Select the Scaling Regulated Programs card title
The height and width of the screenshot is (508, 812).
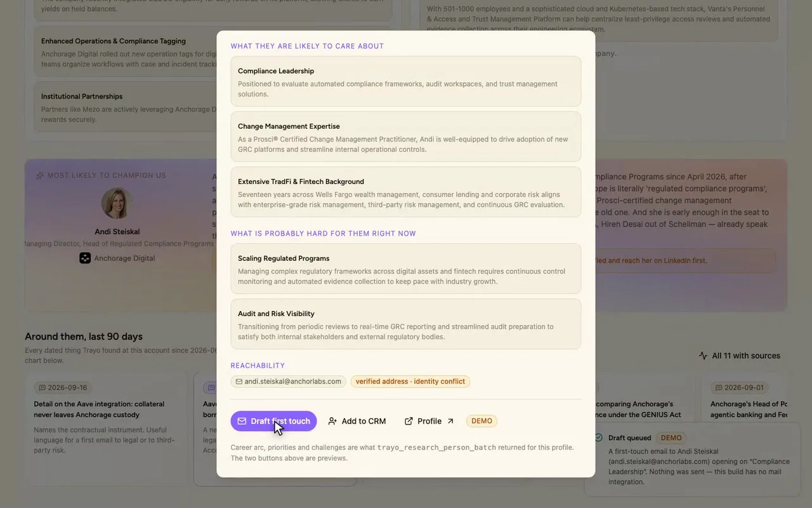pyautogui.click(x=284, y=258)
